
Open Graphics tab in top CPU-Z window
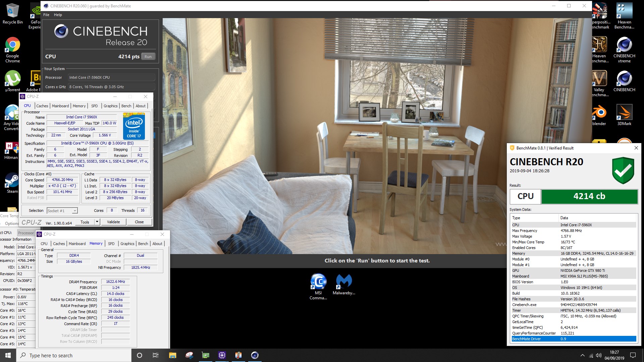tap(111, 106)
